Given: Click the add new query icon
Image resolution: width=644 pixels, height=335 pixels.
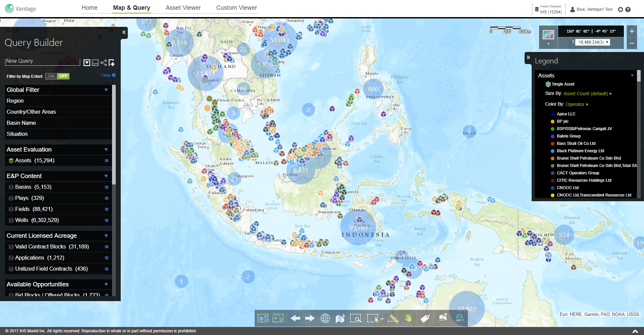Looking at the screenshot, I should [x=112, y=63].
